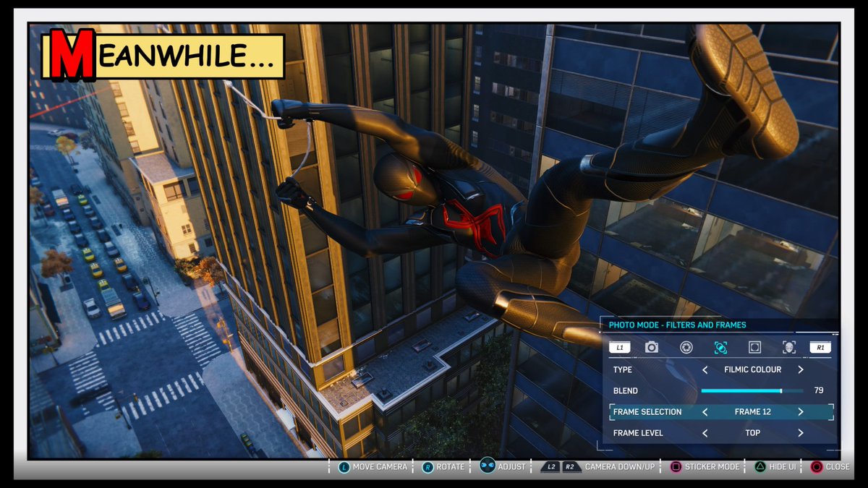This screenshot has width=868, height=488.
Task: Previous frame selection left arrow
Action: coord(705,412)
